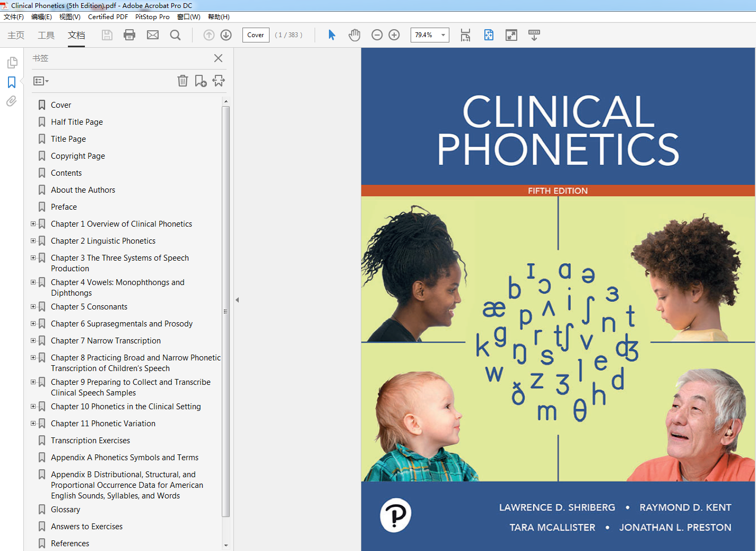
Task: Select the arrow selection tool
Action: (332, 35)
